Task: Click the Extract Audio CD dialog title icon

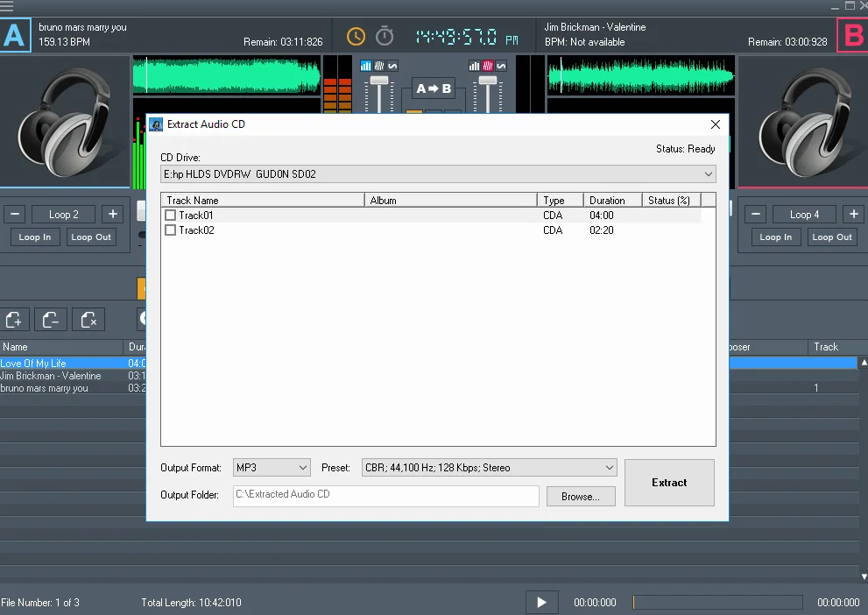Action: (x=156, y=124)
